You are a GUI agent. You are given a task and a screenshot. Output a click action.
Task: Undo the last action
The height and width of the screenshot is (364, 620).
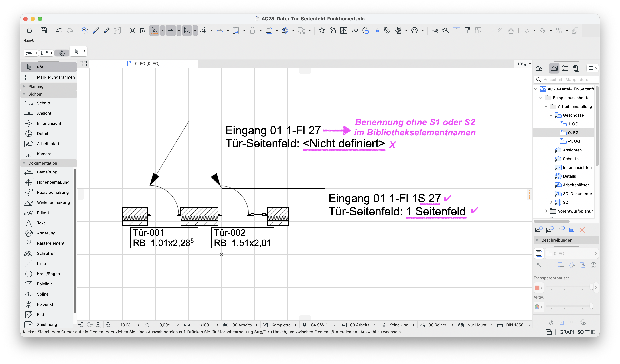(59, 30)
